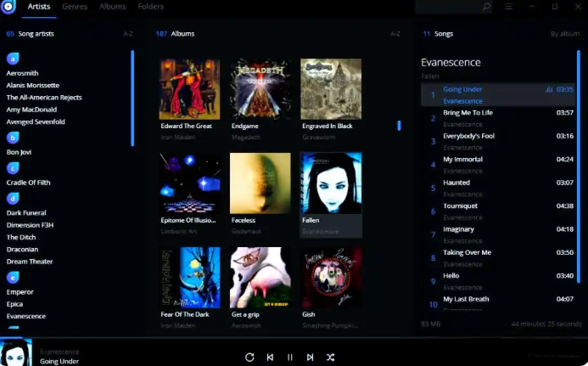Switch to the Genres tab
Screen dimensions: 588x366
(75, 7)
